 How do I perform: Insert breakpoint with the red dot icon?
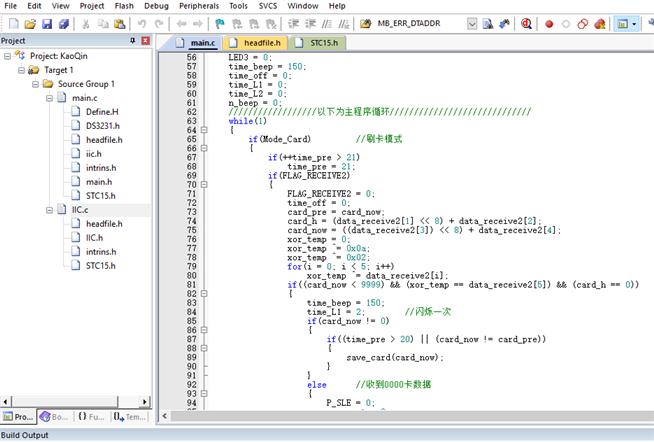[x=549, y=24]
